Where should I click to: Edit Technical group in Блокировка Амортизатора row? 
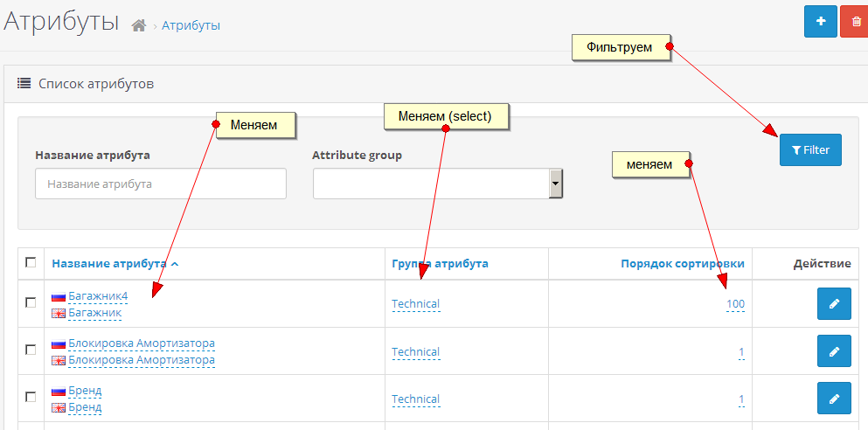[416, 352]
